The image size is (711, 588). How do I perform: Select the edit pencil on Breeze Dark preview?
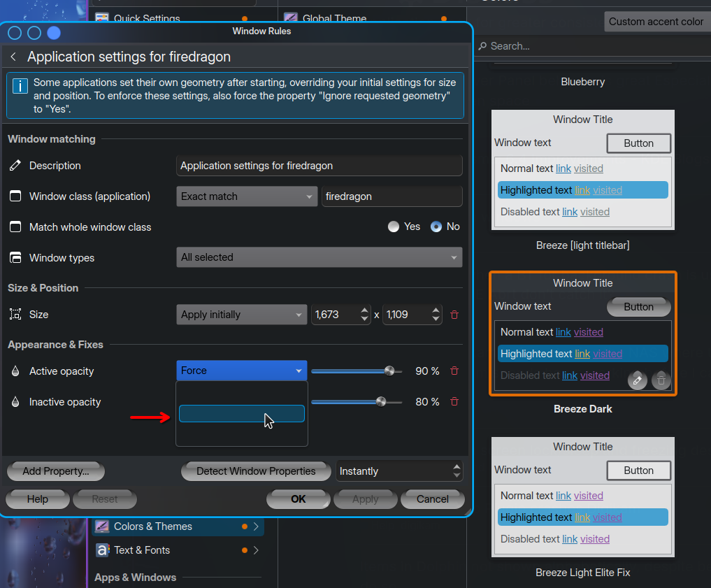(637, 380)
